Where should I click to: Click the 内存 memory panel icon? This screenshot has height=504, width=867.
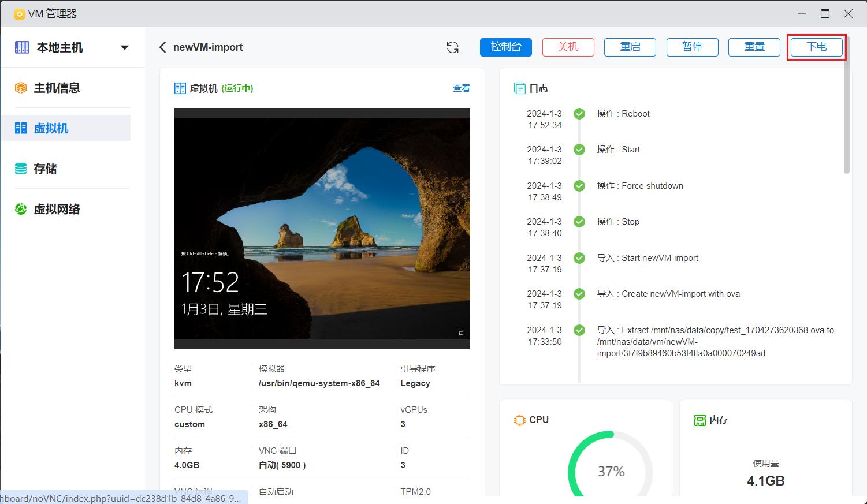point(700,420)
